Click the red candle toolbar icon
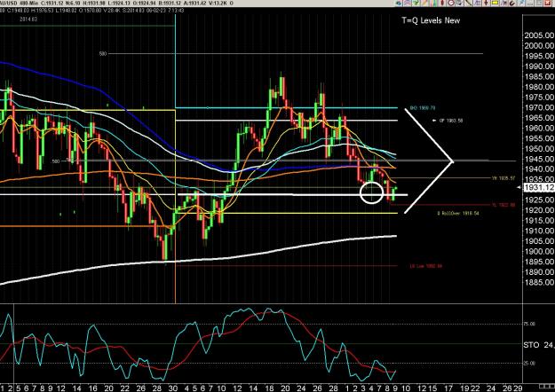Viewport: 555px width, 392px height. 442,3
